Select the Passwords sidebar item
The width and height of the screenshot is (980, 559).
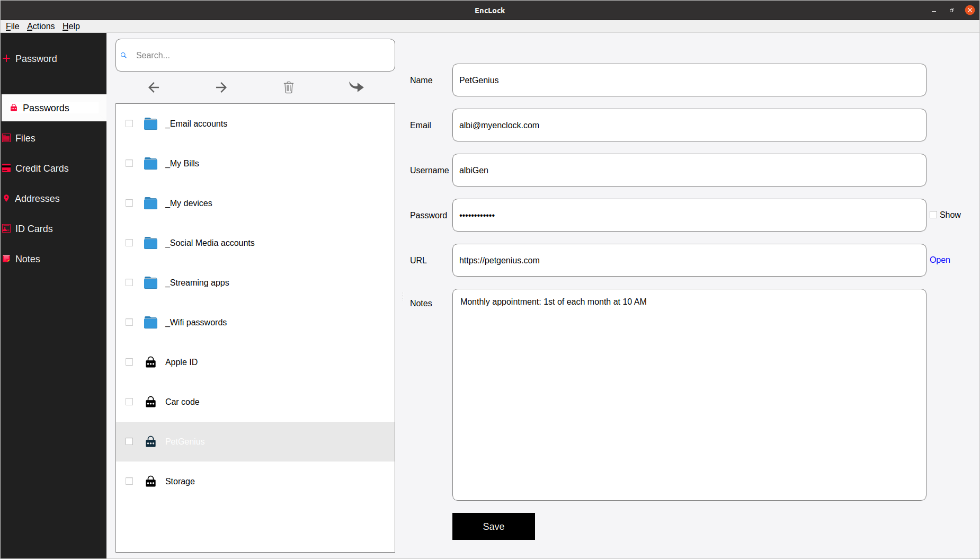(x=54, y=108)
